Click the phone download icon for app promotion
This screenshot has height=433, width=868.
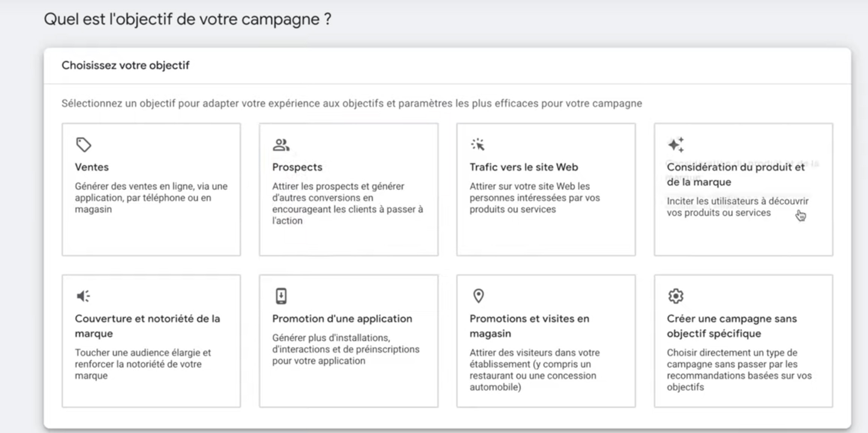pyautogui.click(x=281, y=296)
